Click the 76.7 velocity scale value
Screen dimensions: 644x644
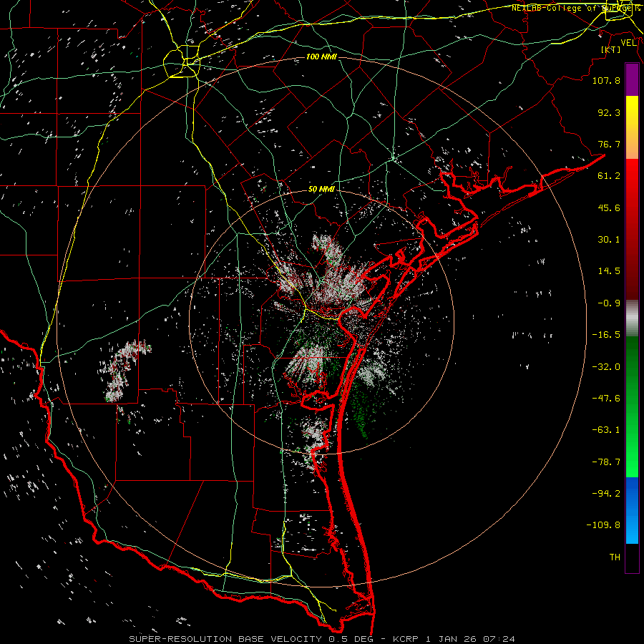tap(609, 144)
